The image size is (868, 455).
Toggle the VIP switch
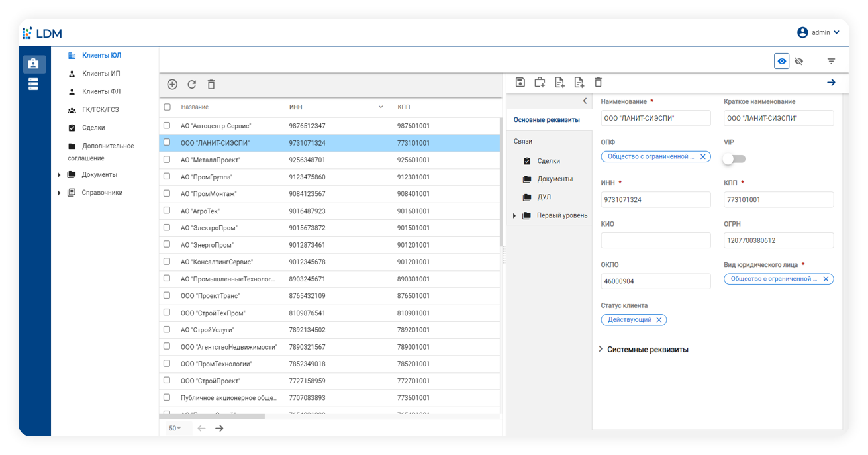734,159
